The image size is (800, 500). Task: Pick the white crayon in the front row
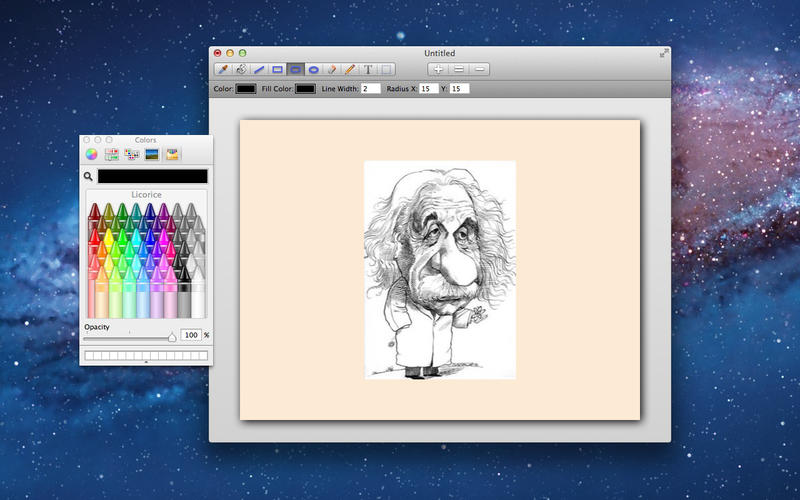click(198, 293)
